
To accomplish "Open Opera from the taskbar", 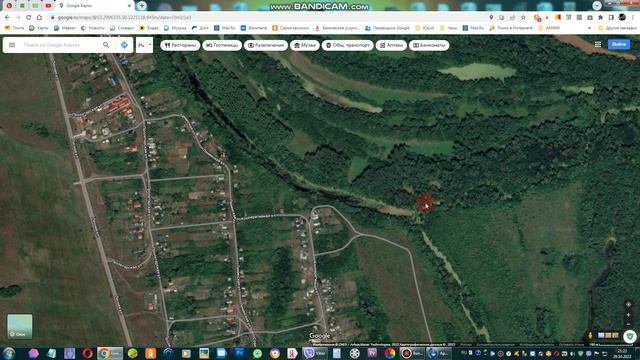I will (87, 353).
